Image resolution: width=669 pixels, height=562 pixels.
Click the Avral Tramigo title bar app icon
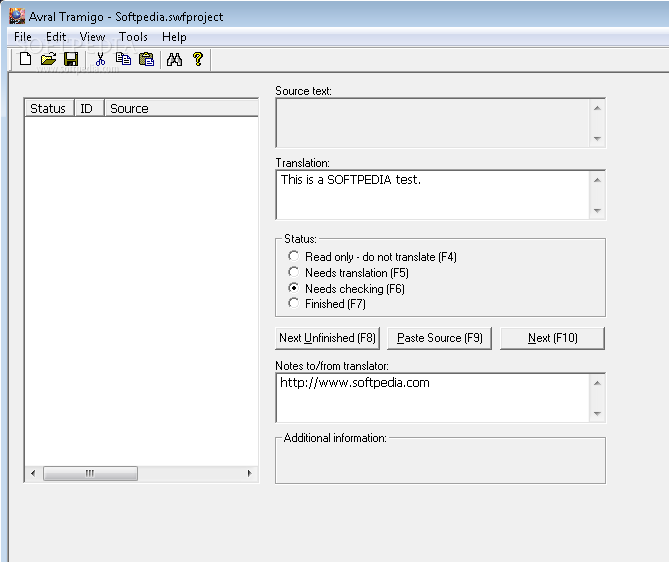17,16
